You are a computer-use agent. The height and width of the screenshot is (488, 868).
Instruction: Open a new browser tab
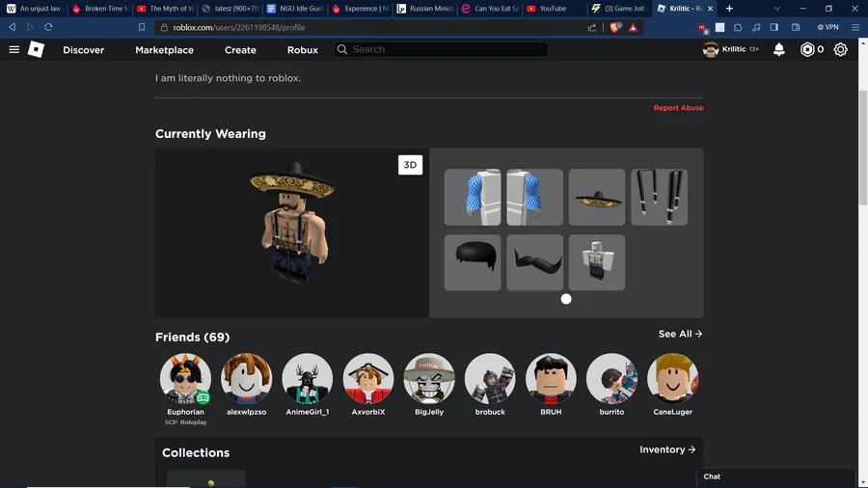[x=729, y=9]
